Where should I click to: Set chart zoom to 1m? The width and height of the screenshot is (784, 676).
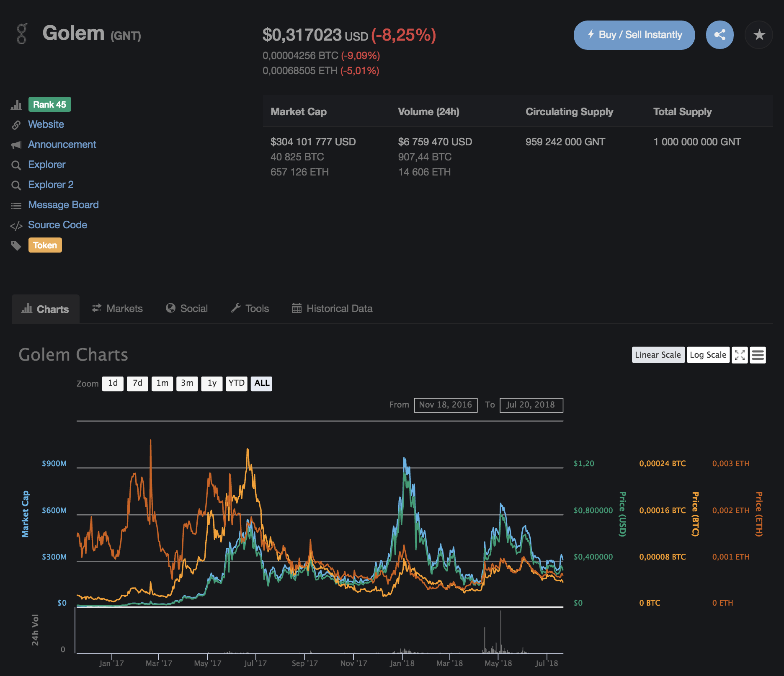[x=162, y=383]
